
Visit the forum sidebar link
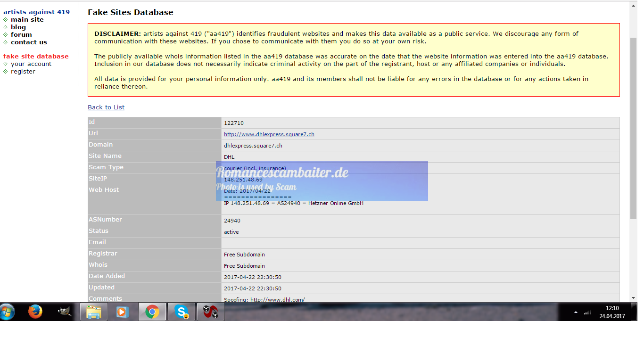(21, 34)
